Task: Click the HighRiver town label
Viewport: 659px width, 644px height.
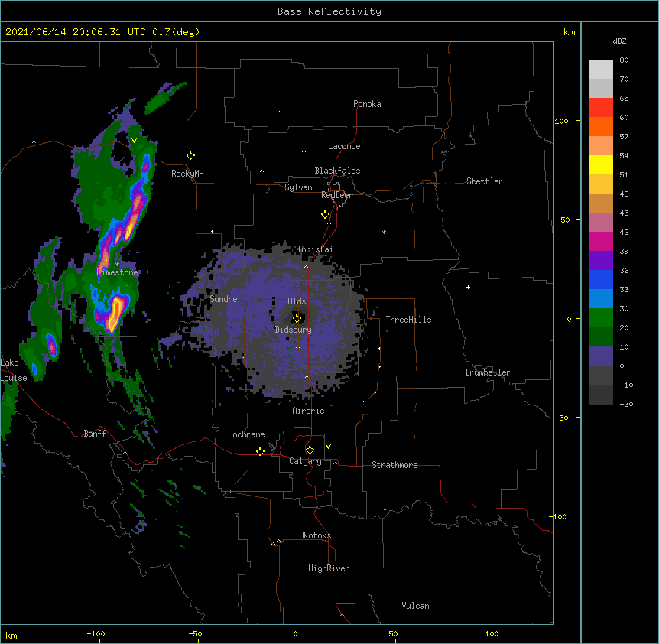Action: 329,568
